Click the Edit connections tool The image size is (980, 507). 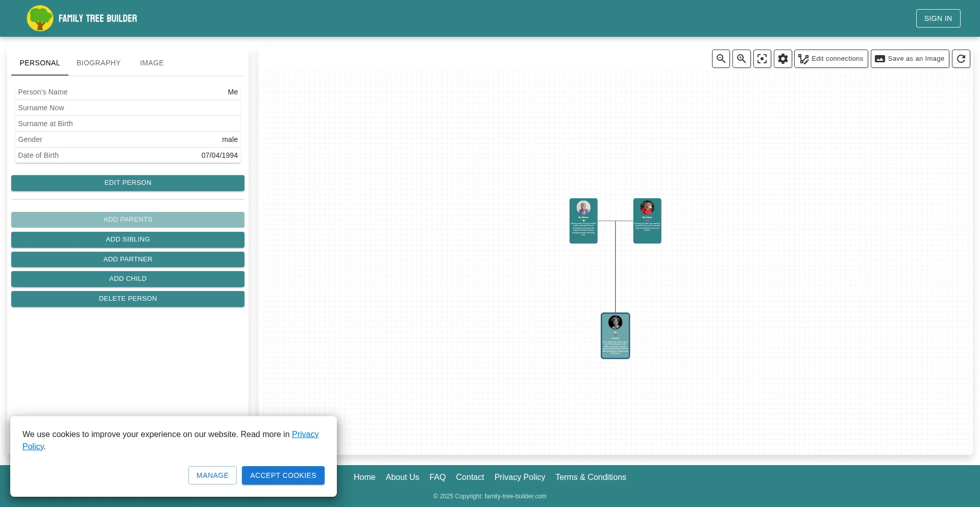(x=830, y=59)
